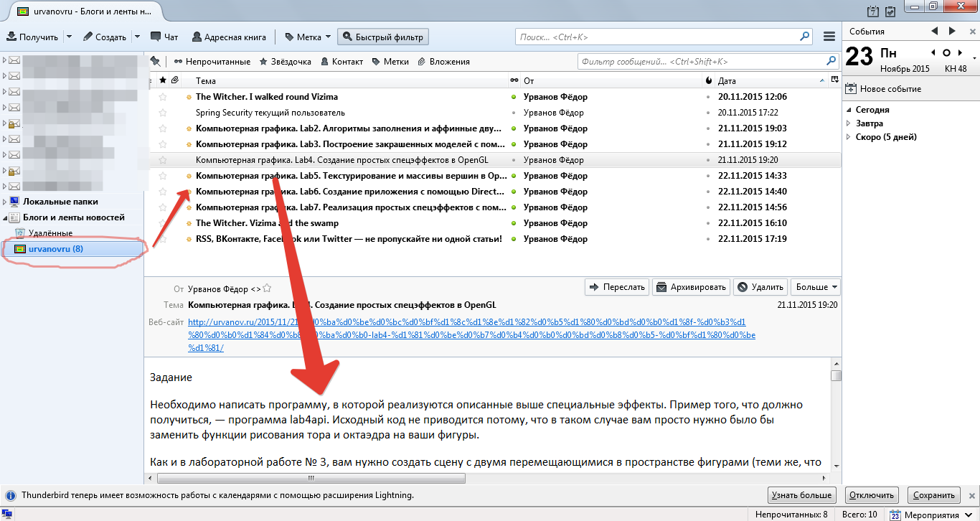This screenshot has height=521, width=980.
Task: Open Чат from the toolbar
Action: pyautogui.click(x=164, y=37)
